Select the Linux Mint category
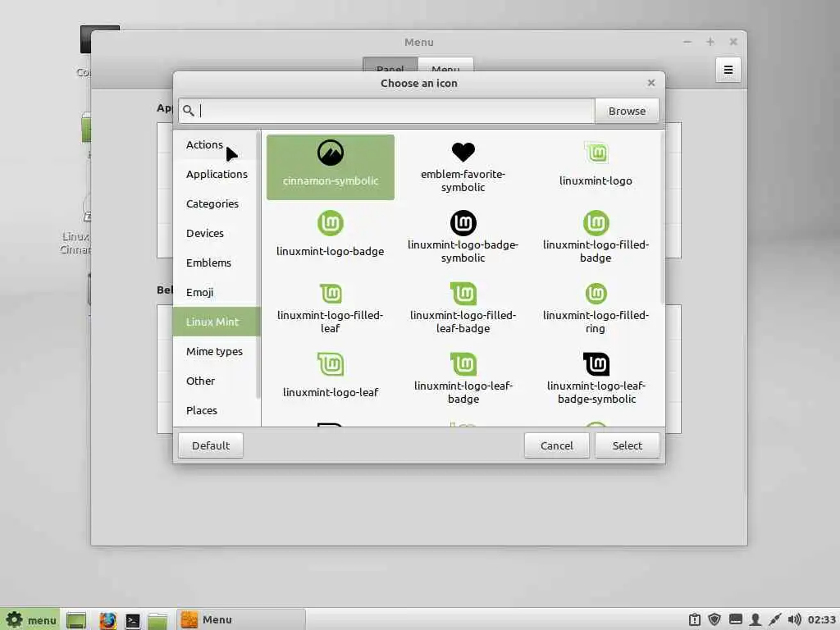 tap(217, 322)
